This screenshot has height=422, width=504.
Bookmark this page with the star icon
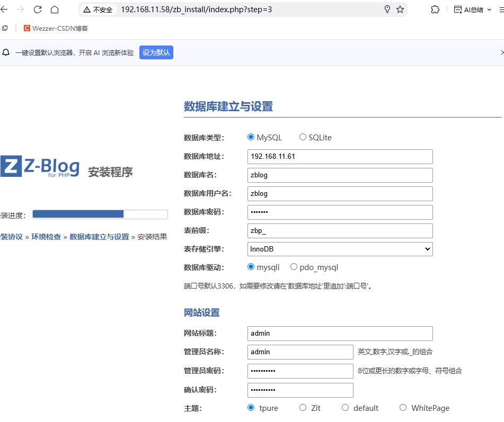400,10
